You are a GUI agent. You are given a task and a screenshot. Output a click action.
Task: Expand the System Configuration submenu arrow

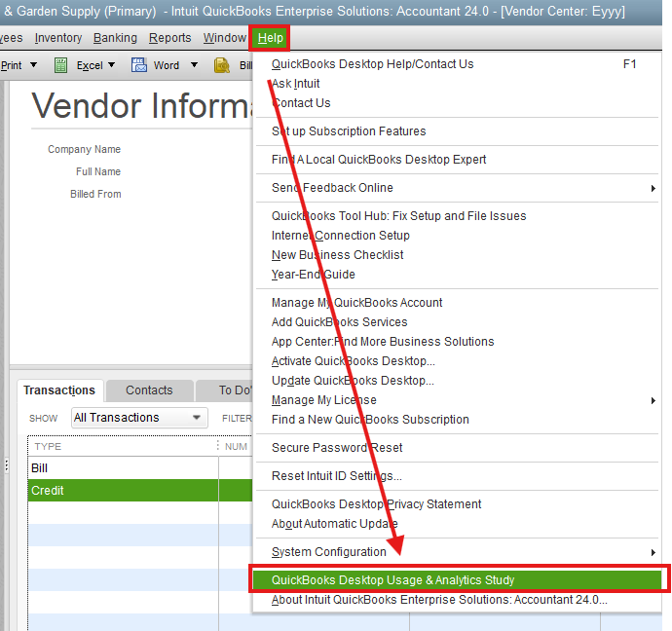pos(653,552)
